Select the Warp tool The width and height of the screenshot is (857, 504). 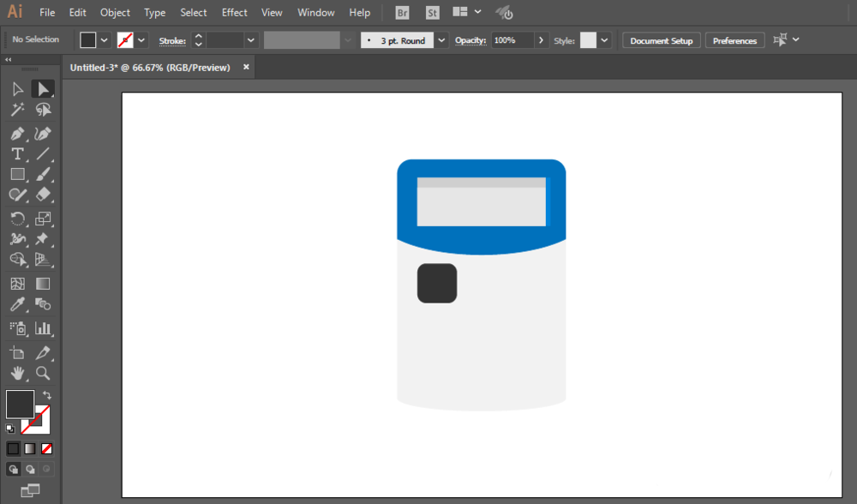coord(17,239)
